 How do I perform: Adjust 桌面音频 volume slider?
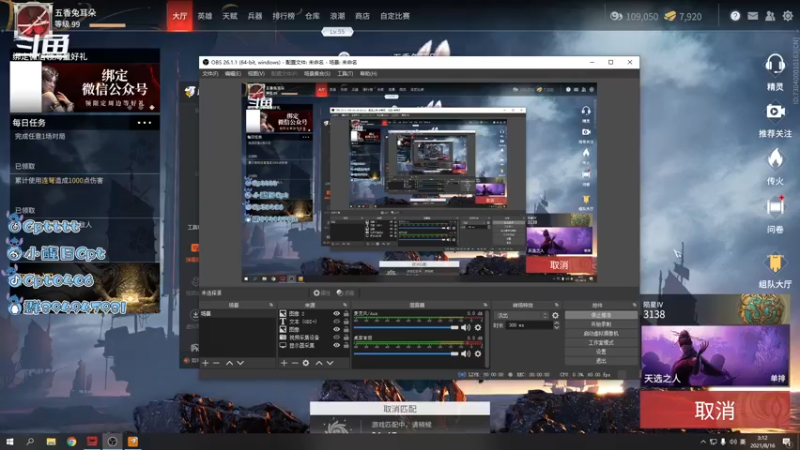pos(407,354)
